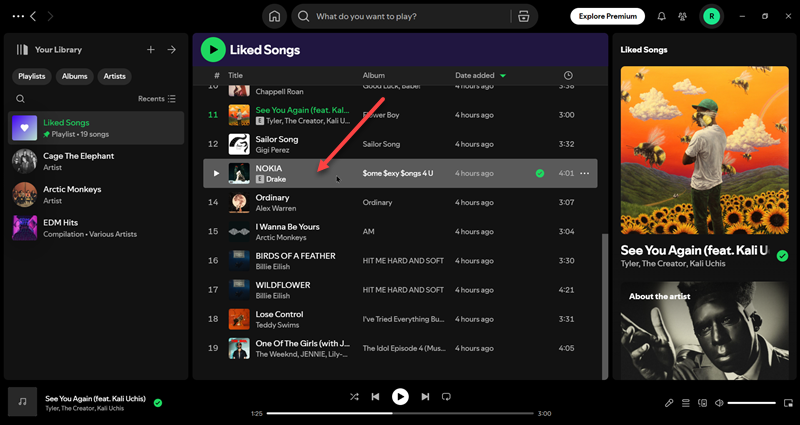
Task: Open Connect to a device icon
Action: coord(703,403)
